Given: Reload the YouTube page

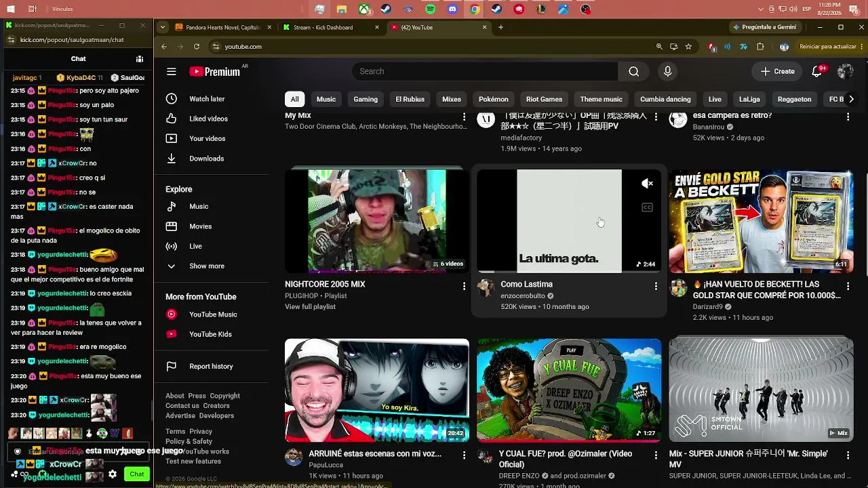Looking at the screenshot, I should coord(197,47).
